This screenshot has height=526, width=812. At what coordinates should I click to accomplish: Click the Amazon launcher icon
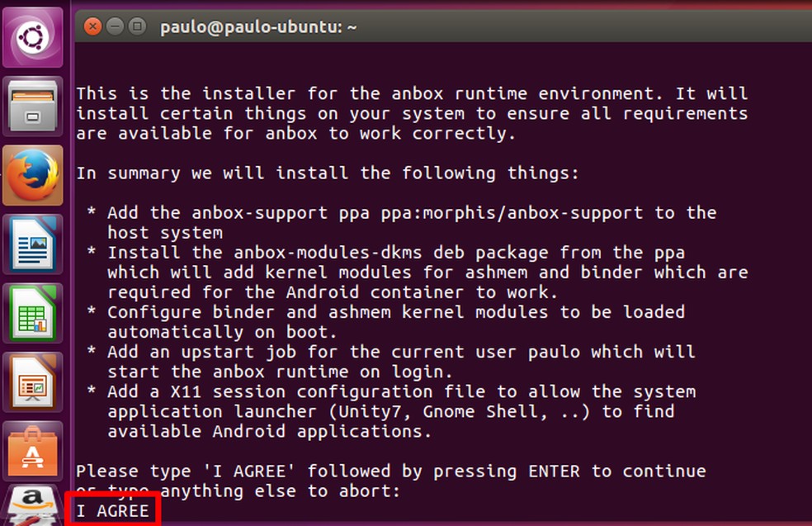point(32,505)
